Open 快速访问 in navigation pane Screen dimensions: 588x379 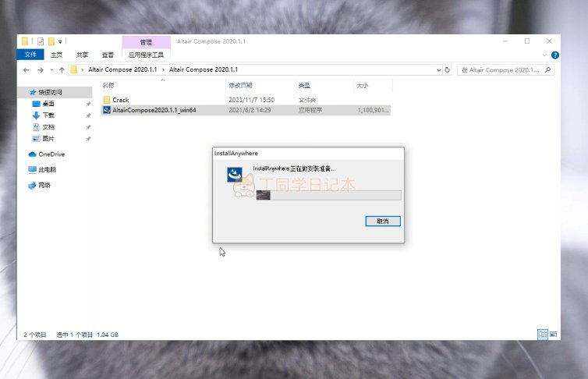coord(50,92)
